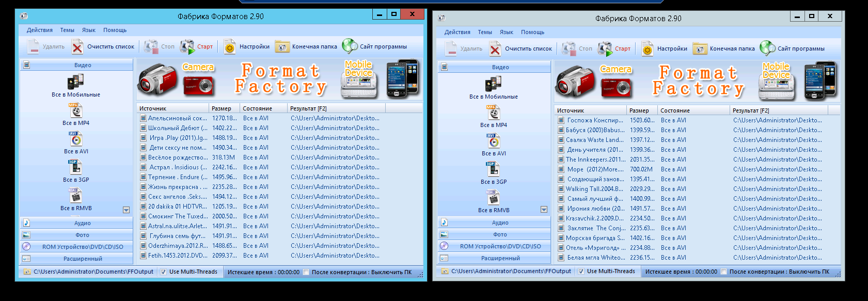The image size is (868, 301).
Task: Expand Аудио section in left window
Action: point(76,223)
